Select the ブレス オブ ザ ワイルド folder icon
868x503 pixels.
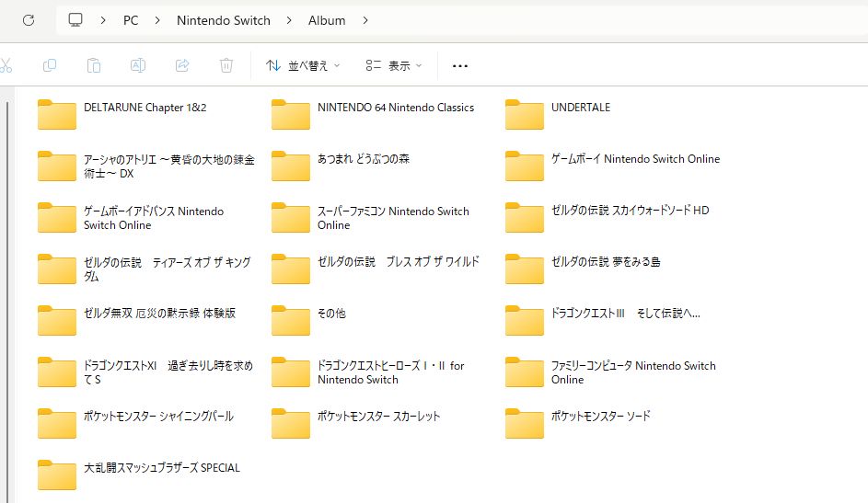point(291,269)
